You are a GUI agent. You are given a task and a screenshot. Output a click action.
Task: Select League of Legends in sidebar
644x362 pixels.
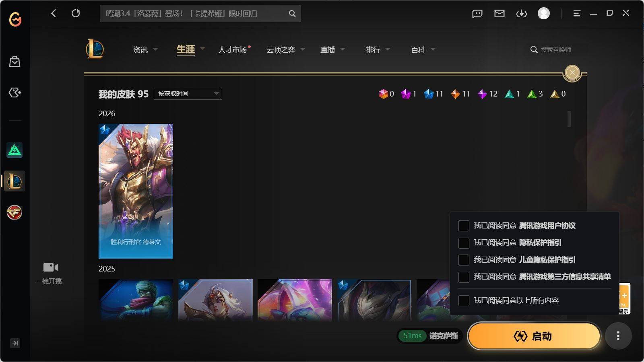point(14,181)
